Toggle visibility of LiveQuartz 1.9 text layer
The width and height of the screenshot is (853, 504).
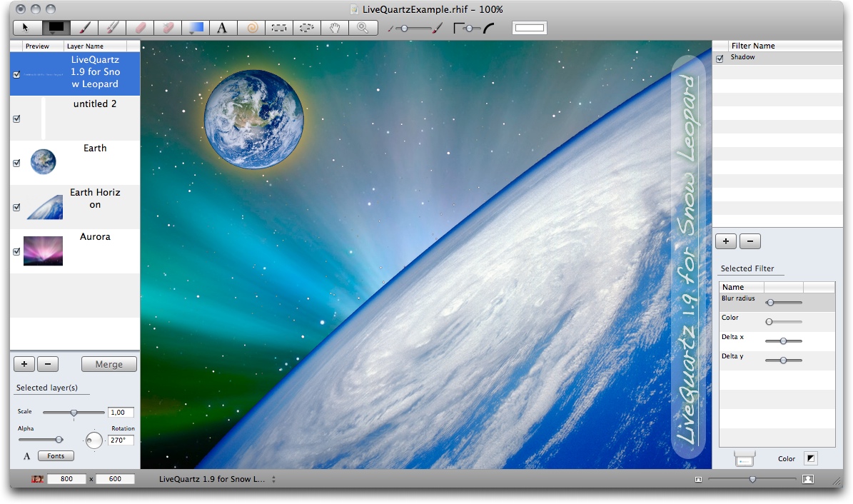coord(16,74)
